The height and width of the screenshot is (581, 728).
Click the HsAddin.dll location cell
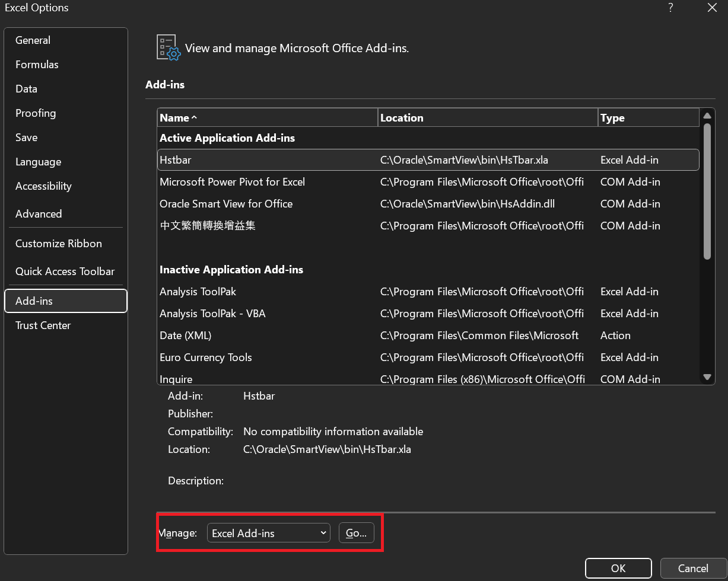pos(468,204)
